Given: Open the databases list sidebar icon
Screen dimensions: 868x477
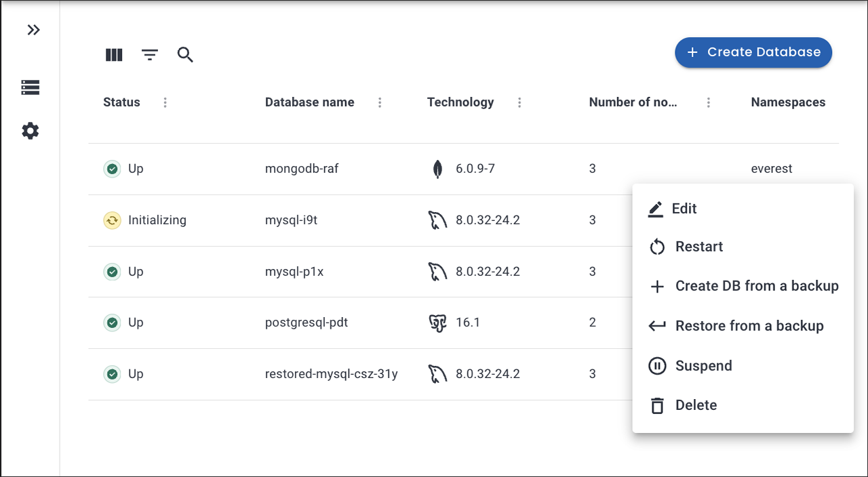Looking at the screenshot, I should coord(31,87).
